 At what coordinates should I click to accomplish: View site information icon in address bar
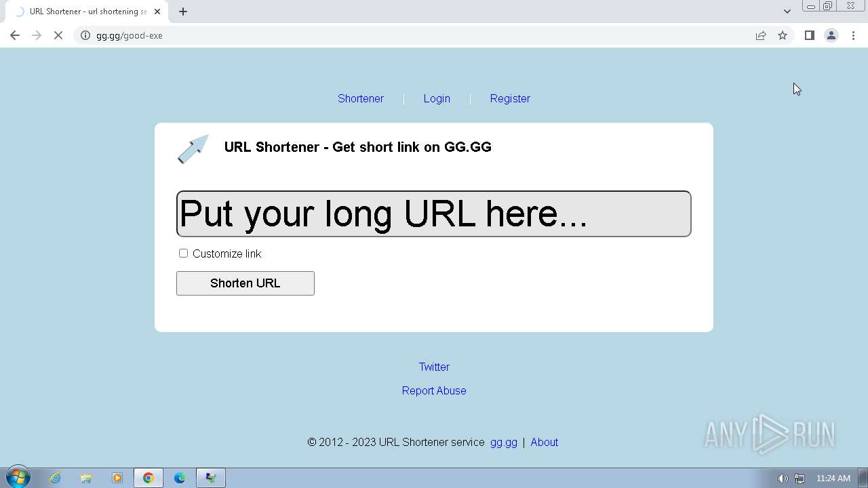[85, 35]
